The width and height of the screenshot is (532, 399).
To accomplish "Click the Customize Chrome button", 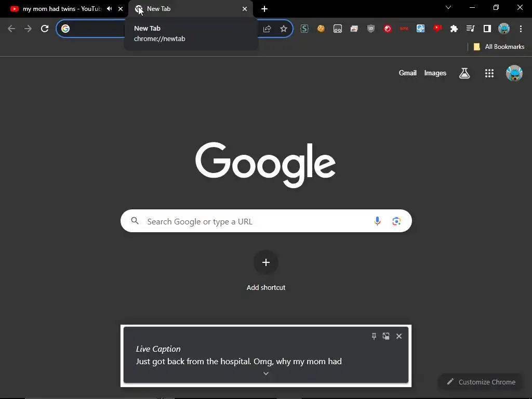I will click(x=481, y=382).
